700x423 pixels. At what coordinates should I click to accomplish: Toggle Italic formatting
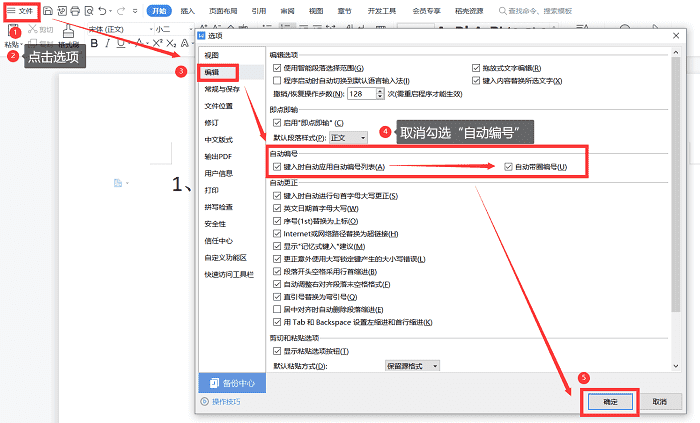pyautogui.click(x=108, y=43)
